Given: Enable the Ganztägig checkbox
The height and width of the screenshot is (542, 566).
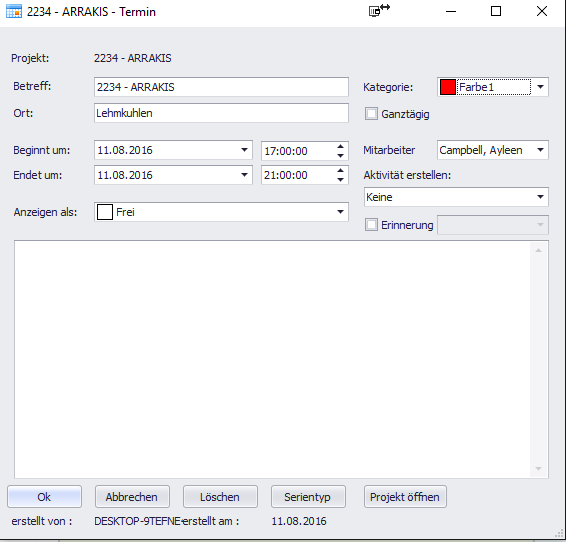Looking at the screenshot, I should pos(371,114).
